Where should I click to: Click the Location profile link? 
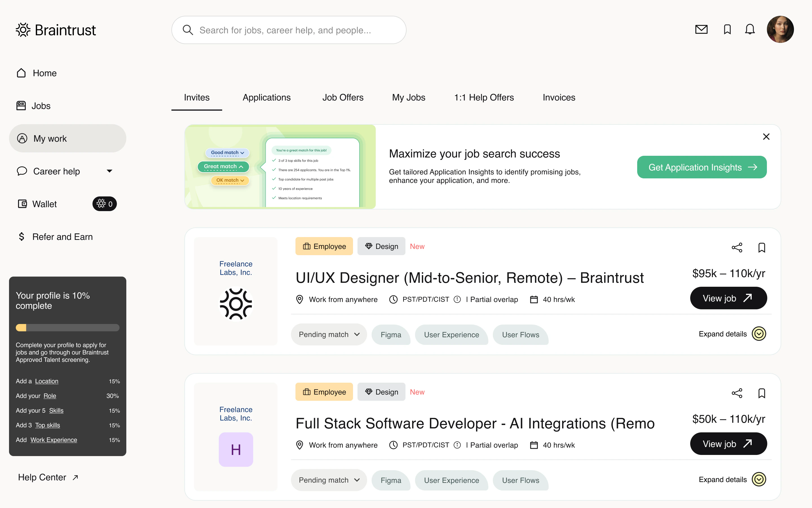(47, 381)
